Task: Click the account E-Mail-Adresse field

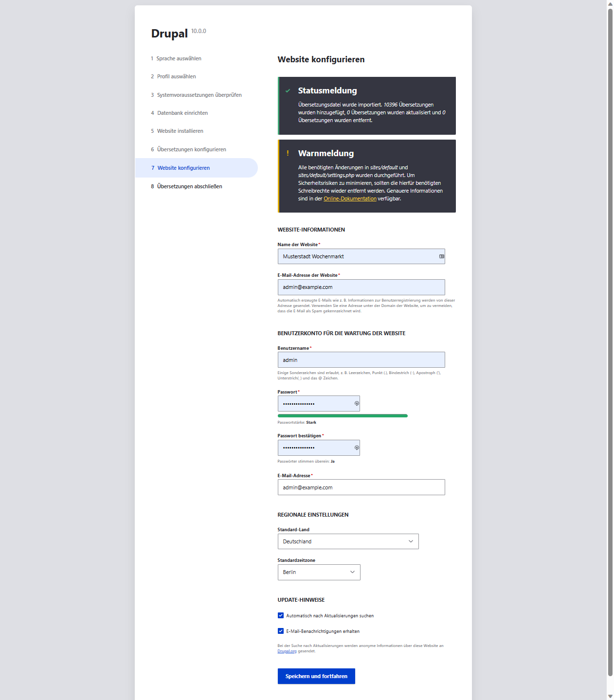Action: (361, 487)
